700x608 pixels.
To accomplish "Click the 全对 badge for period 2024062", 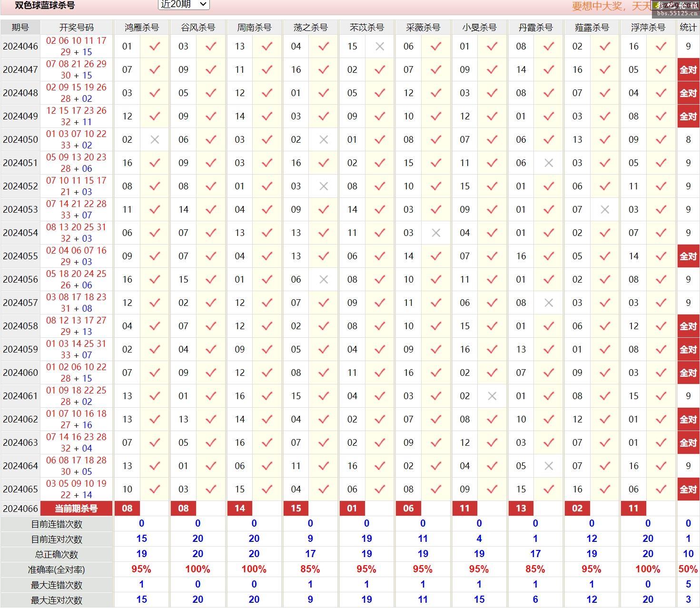I will point(688,420).
